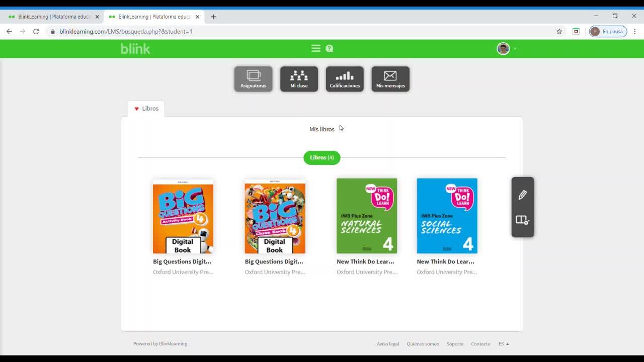This screenshot has height=362, width=644.
Task: Open a new browser tab
Action: click(x=213, y=17)
